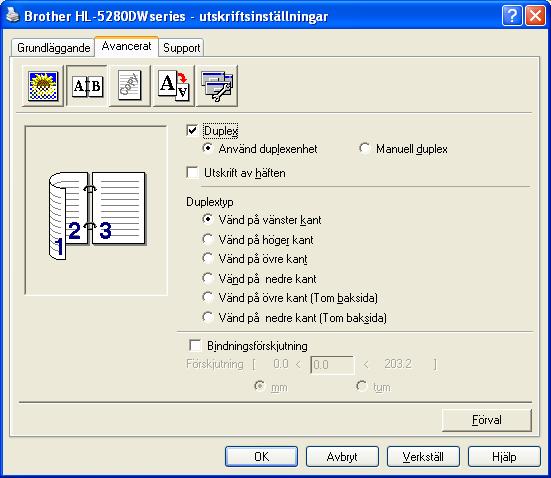551x478 pixels.
Task: Switch to the Support tab
Action: 181,48
